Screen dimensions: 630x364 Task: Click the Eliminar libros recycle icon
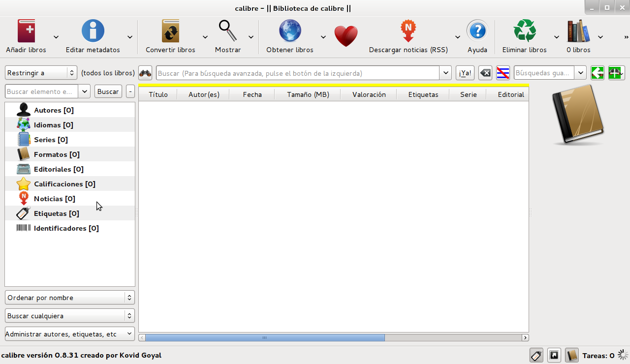coord(525,31)
